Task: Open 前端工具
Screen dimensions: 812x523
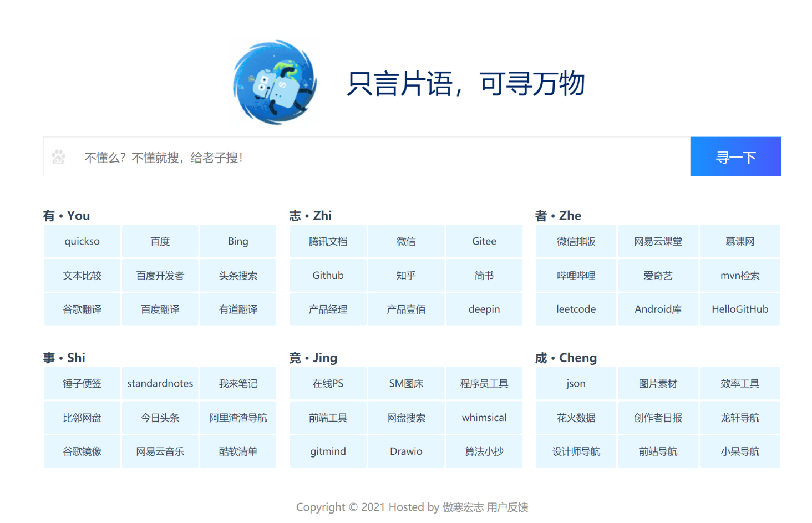Action: (328, 418)
